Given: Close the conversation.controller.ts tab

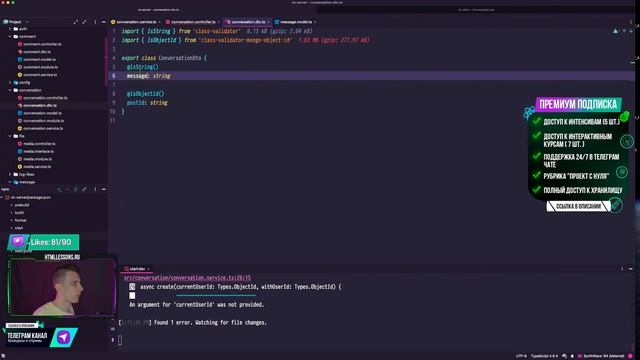Looking at the screenshot, I should (219, 22).
